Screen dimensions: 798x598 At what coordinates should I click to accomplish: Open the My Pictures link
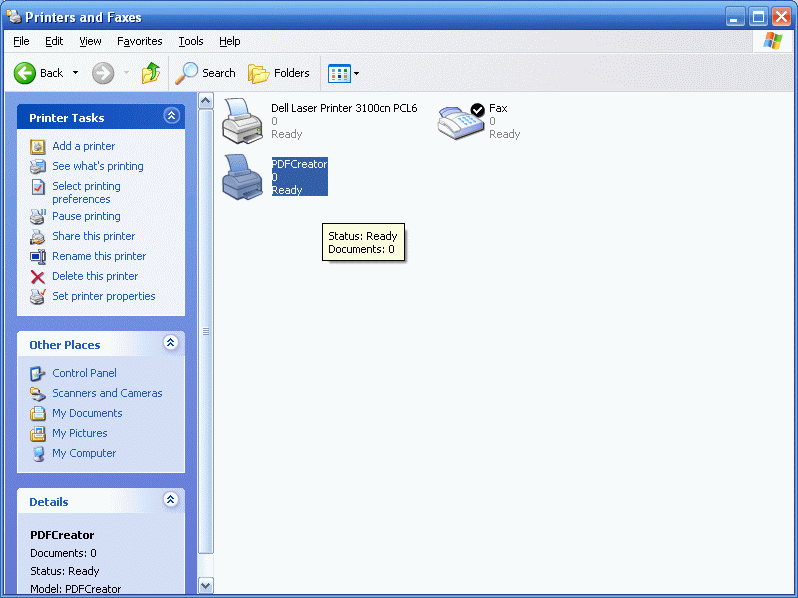pos(80,433)
